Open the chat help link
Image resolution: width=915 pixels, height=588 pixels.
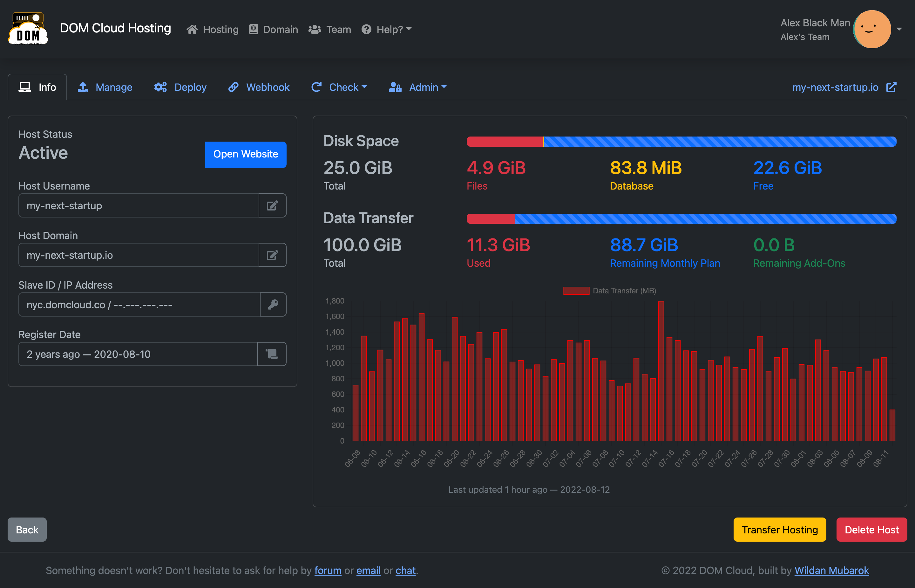[405, 571]
